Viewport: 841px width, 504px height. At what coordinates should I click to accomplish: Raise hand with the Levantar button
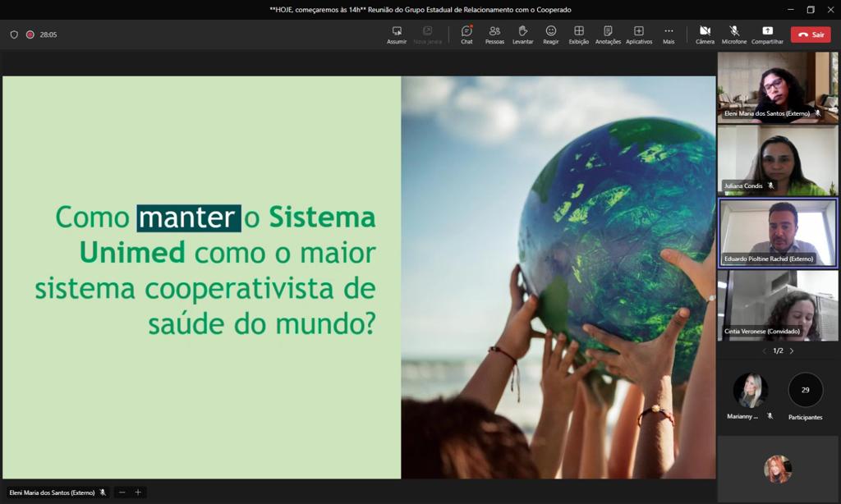(522, 34)
